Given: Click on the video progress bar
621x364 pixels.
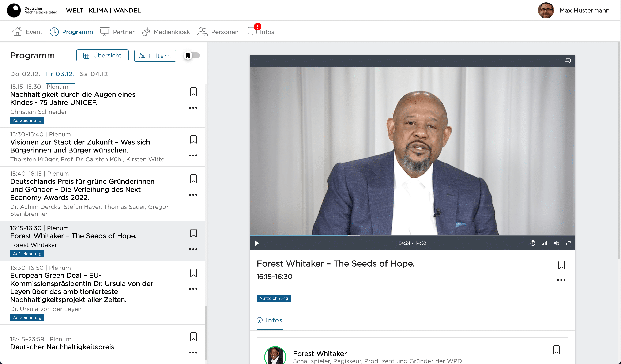Looking at the screenshot, I should (x=412, y=236).
